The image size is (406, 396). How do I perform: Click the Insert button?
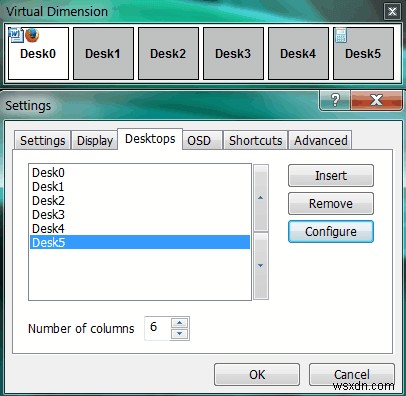331,176
